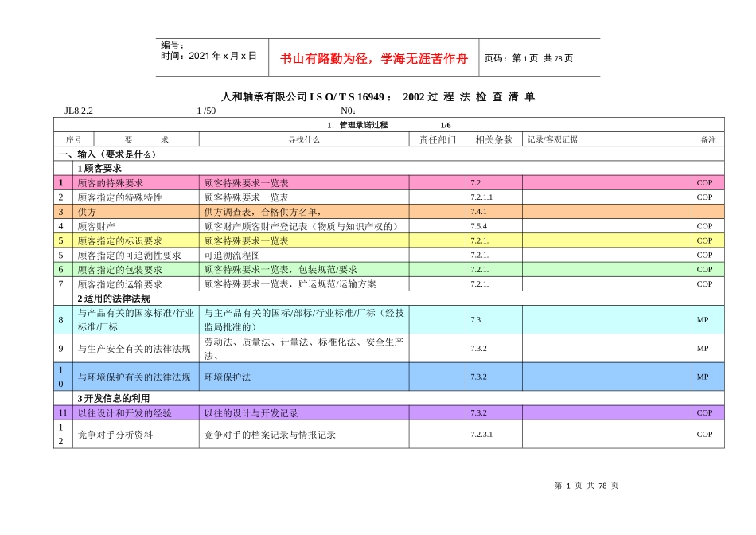Image resolution: width=756 pixels, height=535 pixels.
Task: Click 'COP' note in the last row
Action: (704, 435)
